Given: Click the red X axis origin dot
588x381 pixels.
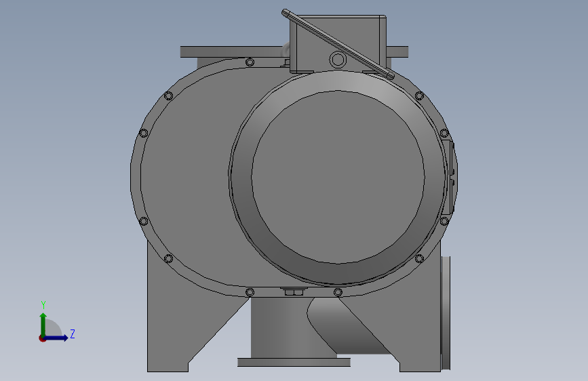Looking at the screenshot, I should coord(42,338).
